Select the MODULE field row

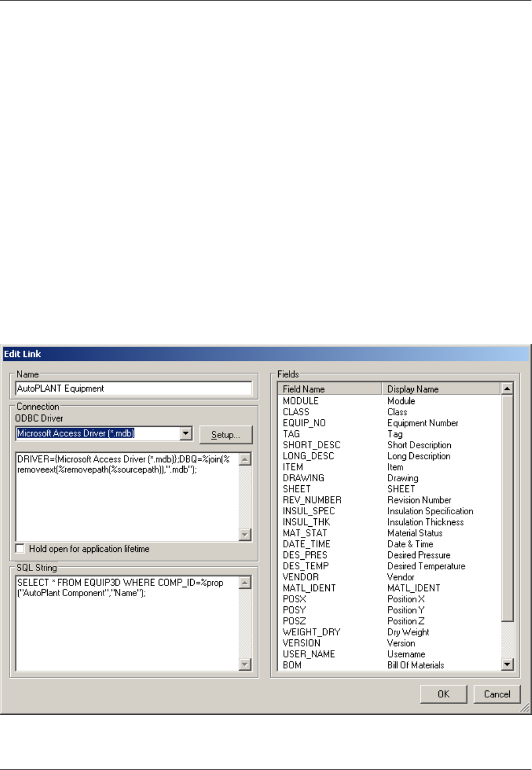(x=389, y=401)
